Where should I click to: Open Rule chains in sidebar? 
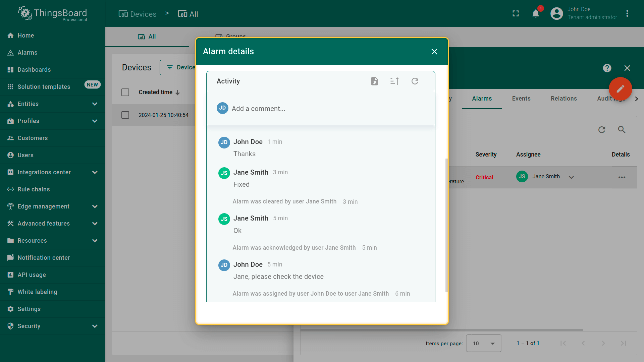click(34, 189)
